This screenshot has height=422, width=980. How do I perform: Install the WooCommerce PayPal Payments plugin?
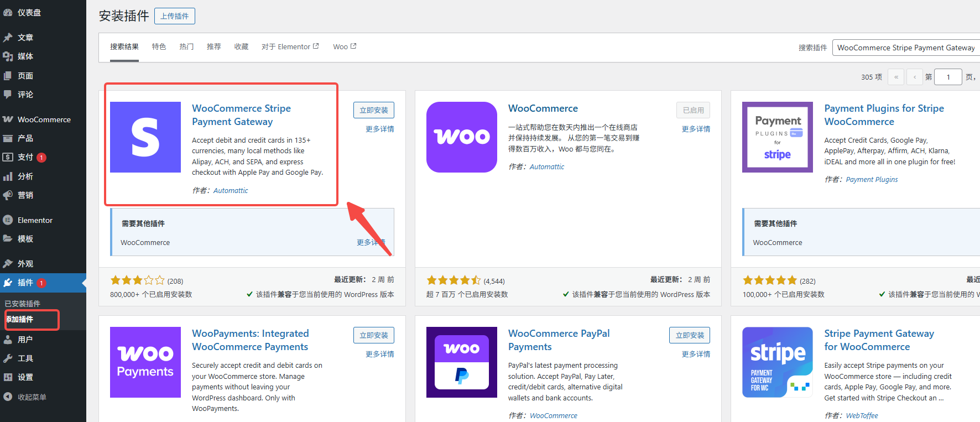coord(689,335)
